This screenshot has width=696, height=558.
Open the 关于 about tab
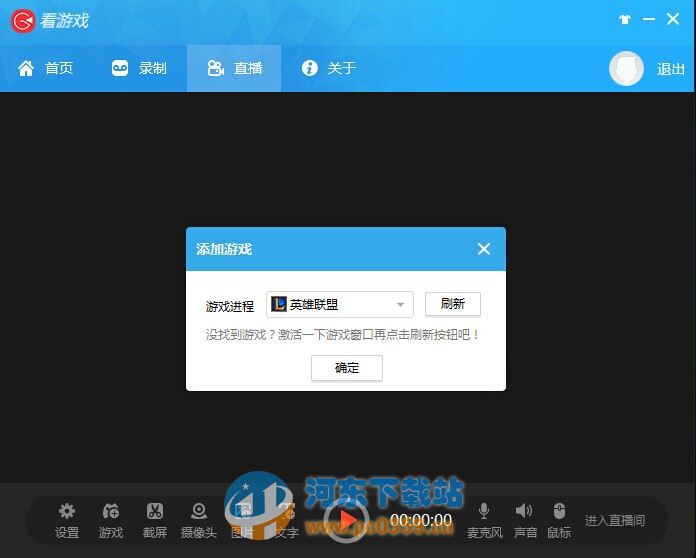328,68
